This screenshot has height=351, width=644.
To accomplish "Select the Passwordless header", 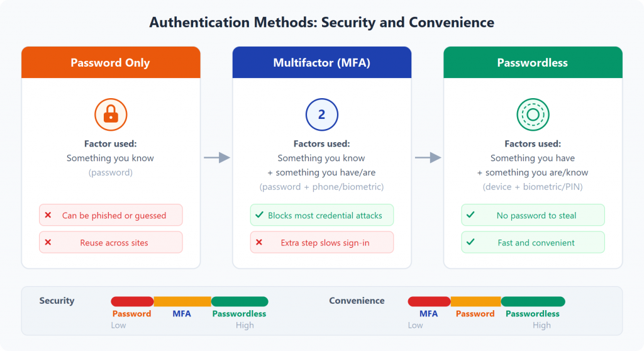I will 533,63.
